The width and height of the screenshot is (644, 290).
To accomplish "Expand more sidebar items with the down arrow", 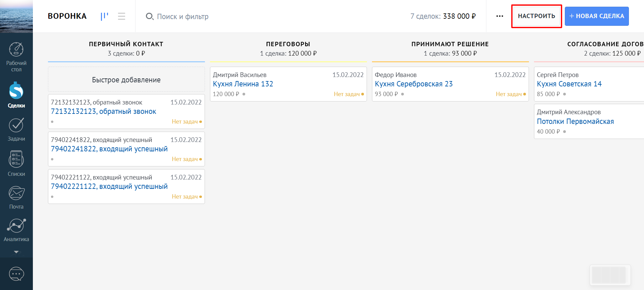I will pyautogui.click(x=16, y=252).
